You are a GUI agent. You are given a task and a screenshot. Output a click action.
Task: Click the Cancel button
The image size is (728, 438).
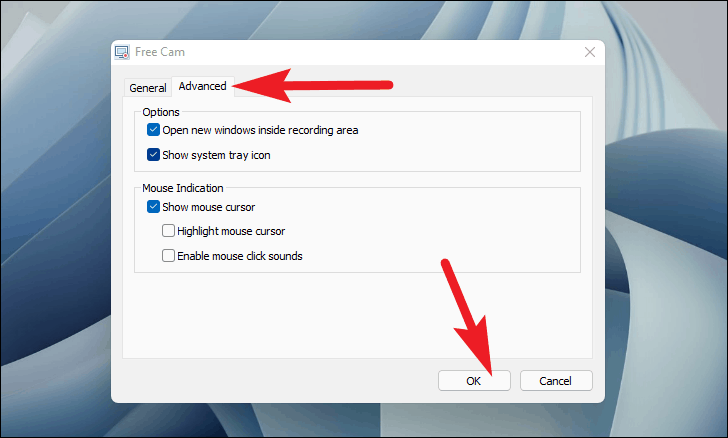click(x=556, y=381)
